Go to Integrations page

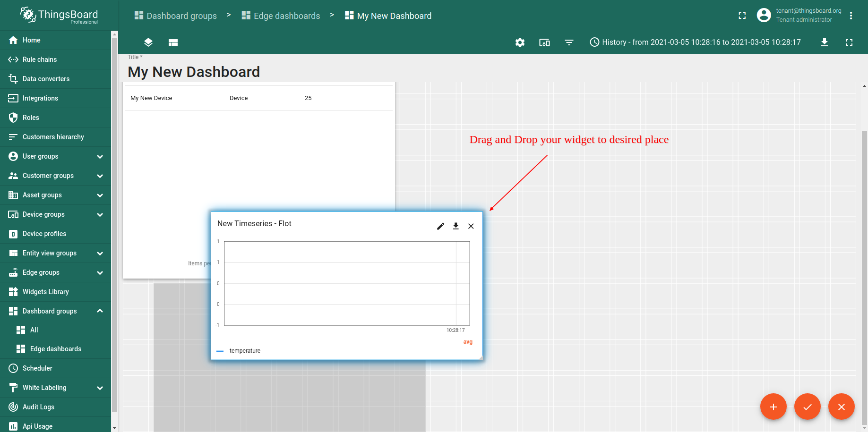[55, 98]
